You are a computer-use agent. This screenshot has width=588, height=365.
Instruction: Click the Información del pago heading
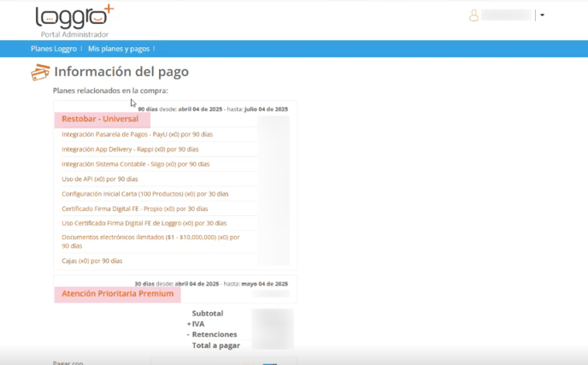121,72
